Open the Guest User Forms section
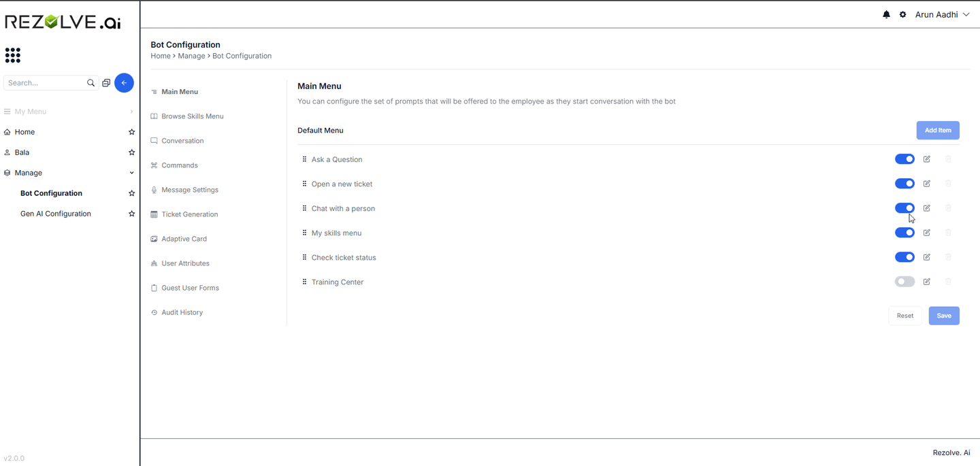This screenshot has height=466, width=980. point(185,288)
